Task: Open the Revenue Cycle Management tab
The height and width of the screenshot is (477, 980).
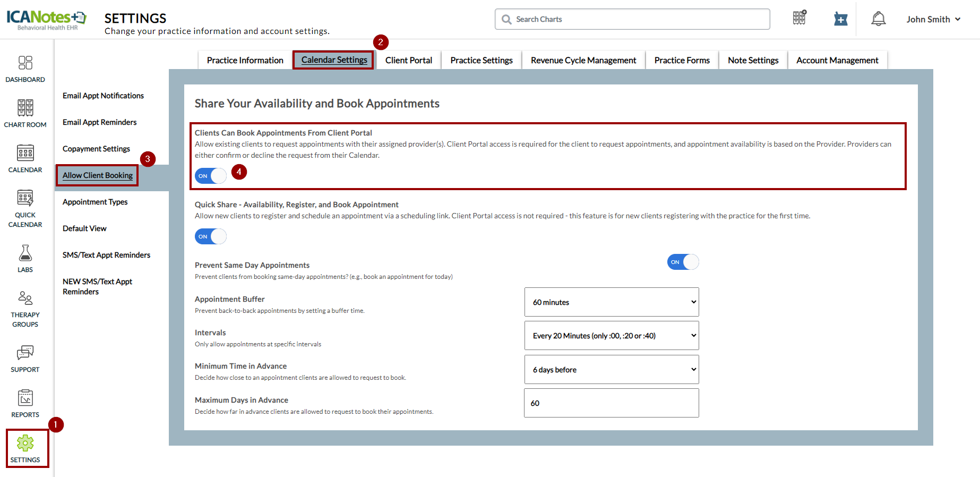Action: coord(583,61)
